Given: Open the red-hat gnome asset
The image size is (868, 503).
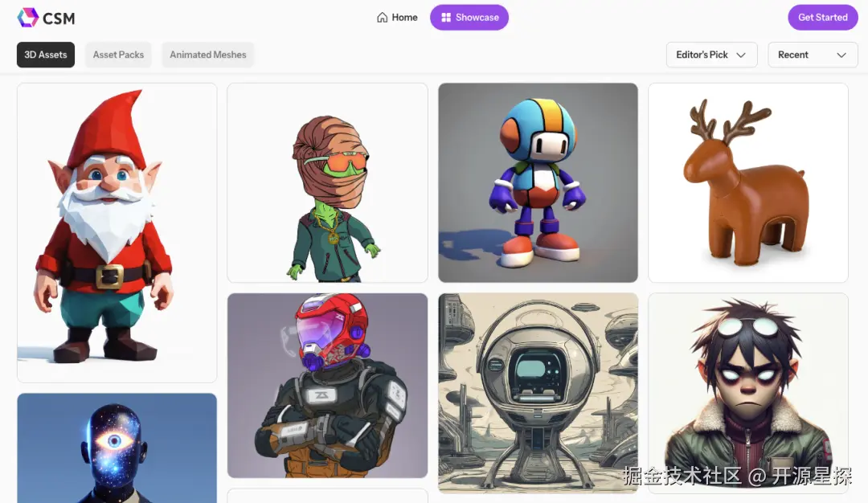Looking at the screenshot, I should pos(117,232).
